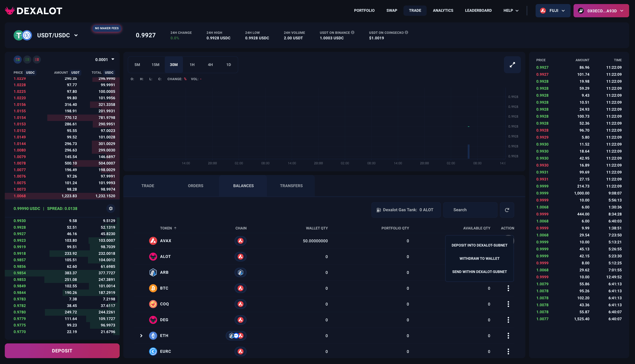Show asks-only order book view
Image resolution: width=635 pixels, height=364 pixels.
coord(37,60)
